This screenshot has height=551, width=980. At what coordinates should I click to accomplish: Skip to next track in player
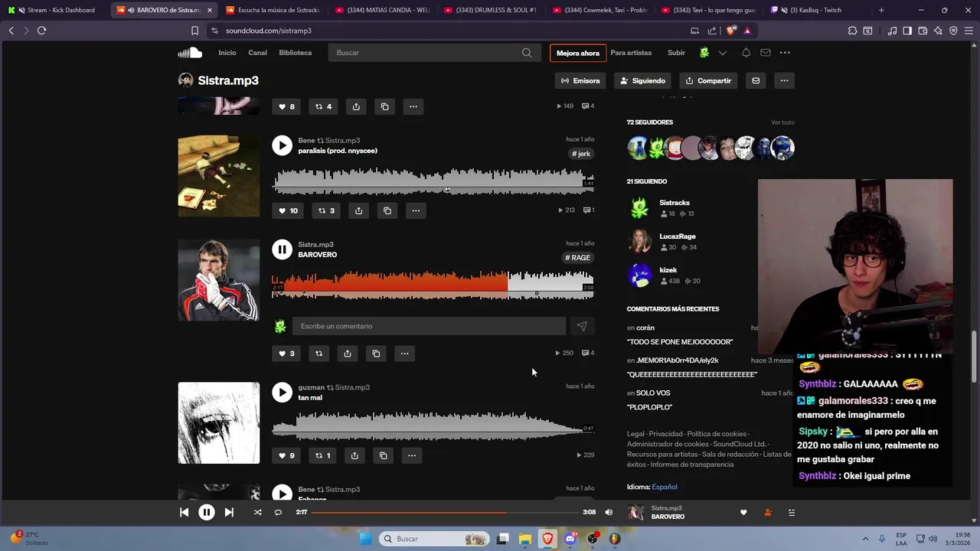229,512
